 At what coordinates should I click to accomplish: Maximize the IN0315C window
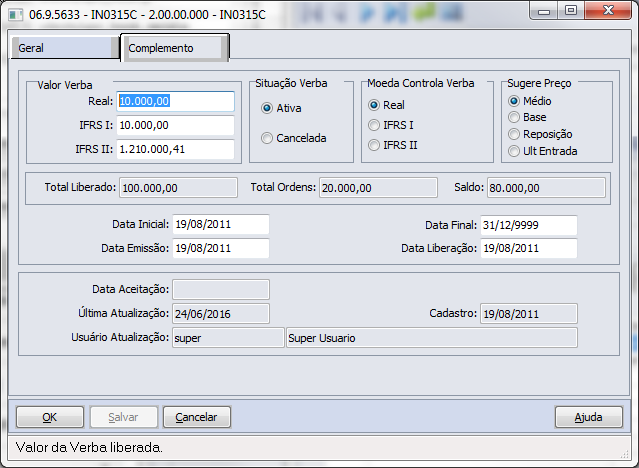pos(571,11)
